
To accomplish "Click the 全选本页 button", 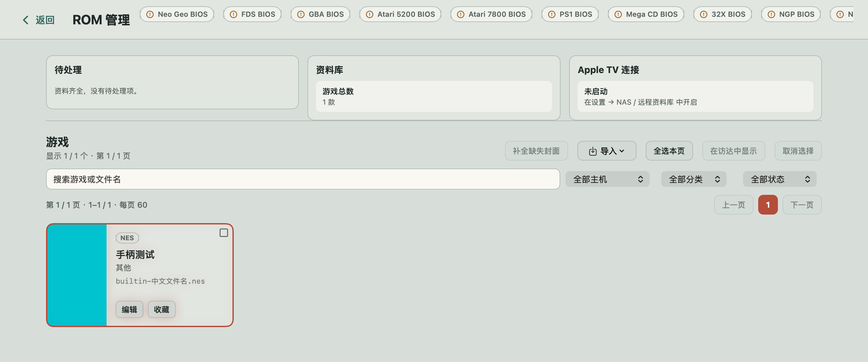I will [x=669, y=151].
